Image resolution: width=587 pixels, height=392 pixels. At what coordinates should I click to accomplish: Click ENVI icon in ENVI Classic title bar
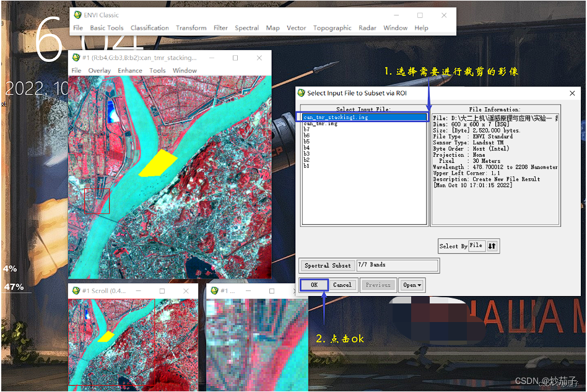pyautogui.click(x=78, y=15)
